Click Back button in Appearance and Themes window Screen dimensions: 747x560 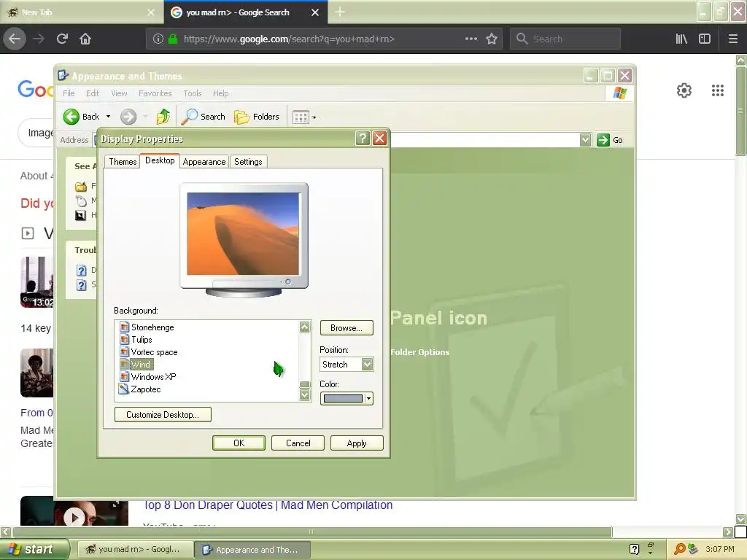coord(82,117)
